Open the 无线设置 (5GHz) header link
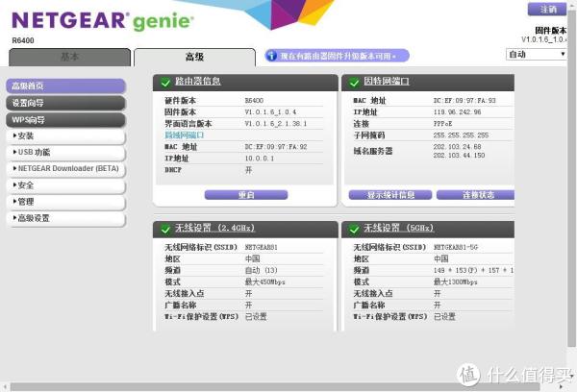Image resolution: width=577 pixels, height=392 pixels. click(x=399, y=228)
